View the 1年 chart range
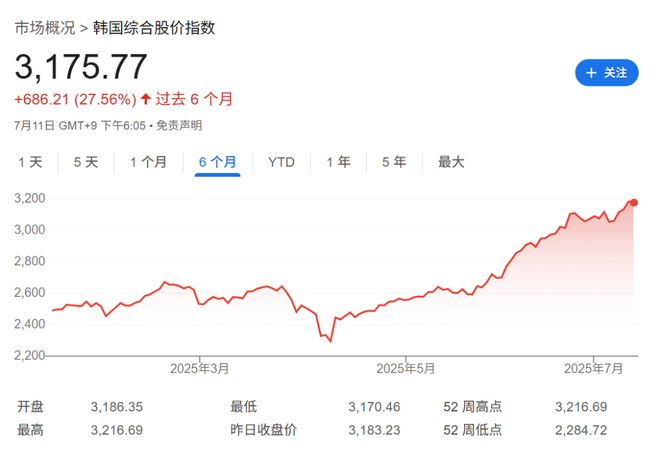 point(338,161)
